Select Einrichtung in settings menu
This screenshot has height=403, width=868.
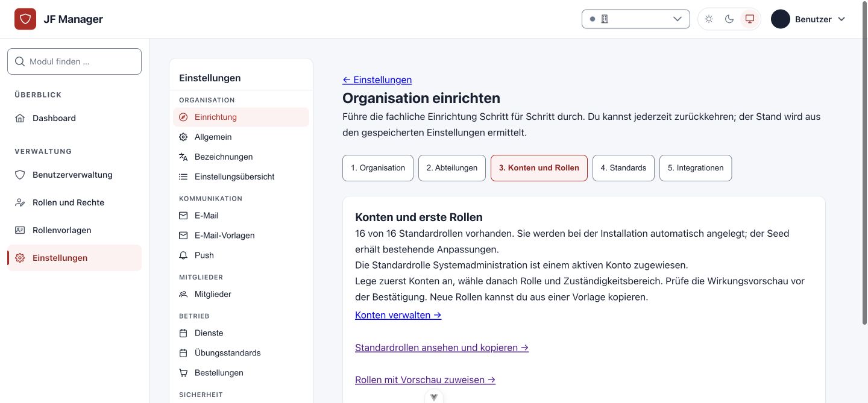pos(241,117)
